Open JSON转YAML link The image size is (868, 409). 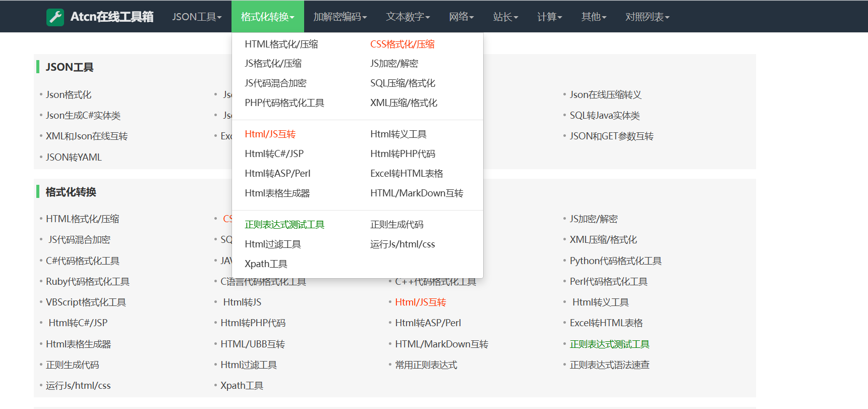point(74,157)
